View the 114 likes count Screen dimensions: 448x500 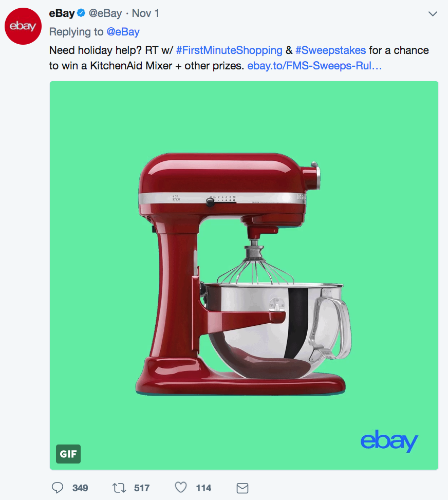pyautogui.click(x=203, y=488)
